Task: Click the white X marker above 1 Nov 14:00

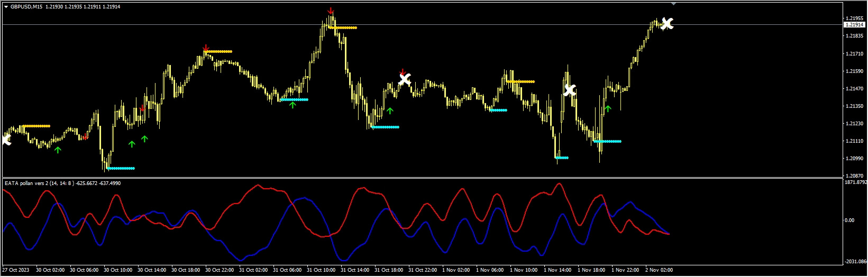Action: pos(570,90)
